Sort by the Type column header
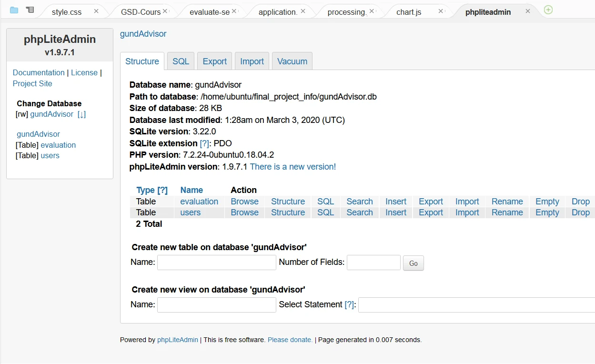Screen dimensions: 595x364 (152, 190)
